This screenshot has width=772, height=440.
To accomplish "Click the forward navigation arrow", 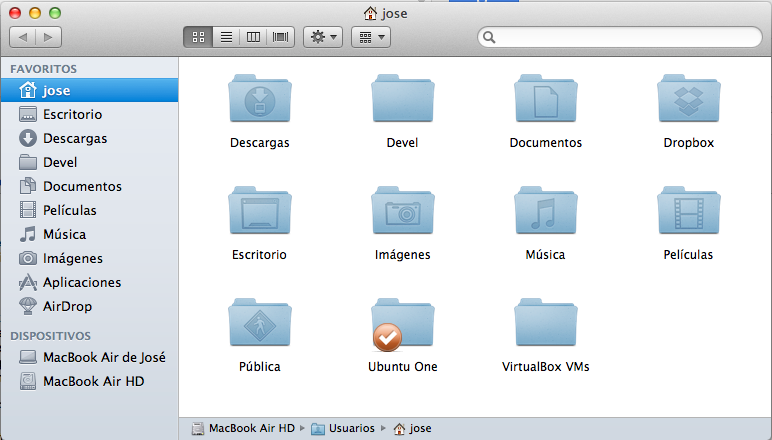I will point(48,37).
